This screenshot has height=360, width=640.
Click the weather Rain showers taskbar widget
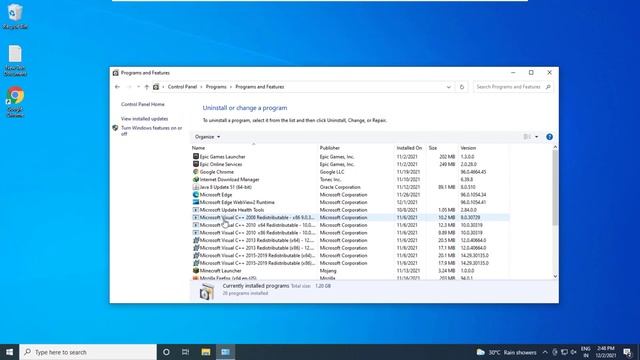coord(507,352)
